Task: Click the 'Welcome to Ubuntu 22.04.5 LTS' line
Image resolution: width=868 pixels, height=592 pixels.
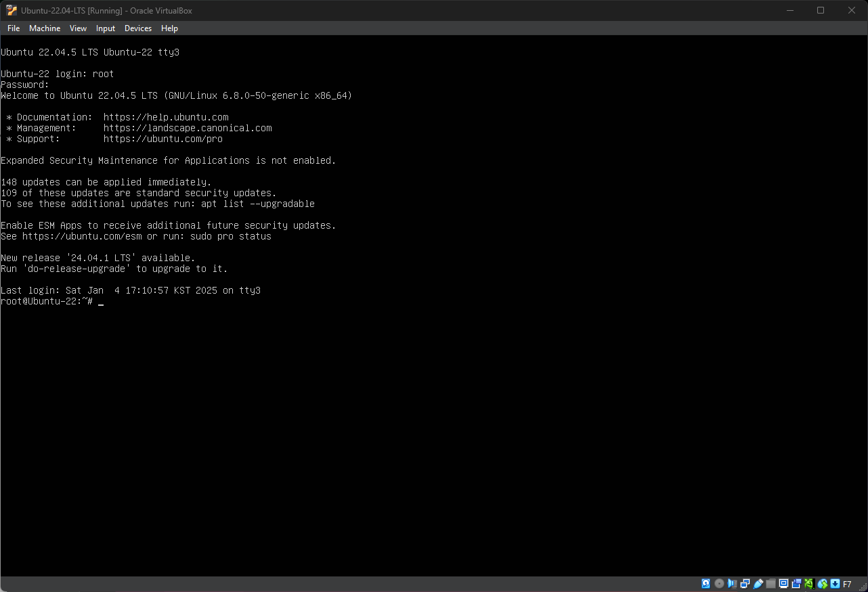Action: tap(177, 95)
